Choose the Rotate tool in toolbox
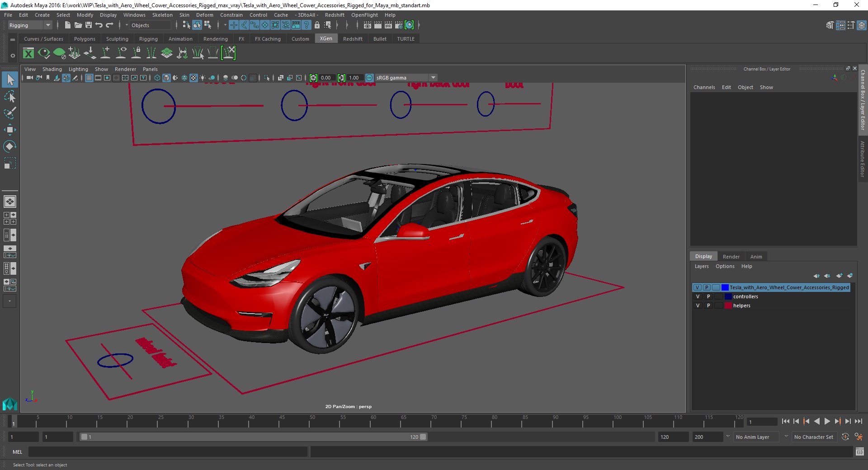868x470 pixels. [x=10, y=146]
